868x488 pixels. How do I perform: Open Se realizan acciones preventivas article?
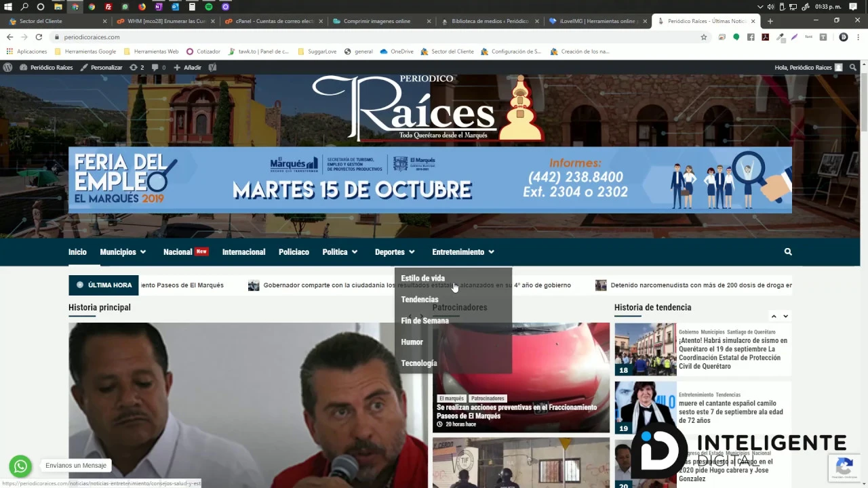[517, 411]
